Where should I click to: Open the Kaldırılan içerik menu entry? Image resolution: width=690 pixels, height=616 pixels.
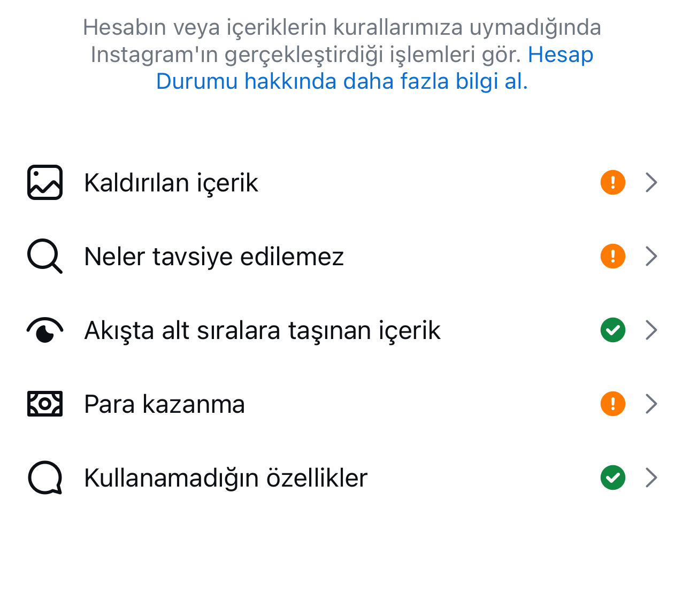coord(345,182)
